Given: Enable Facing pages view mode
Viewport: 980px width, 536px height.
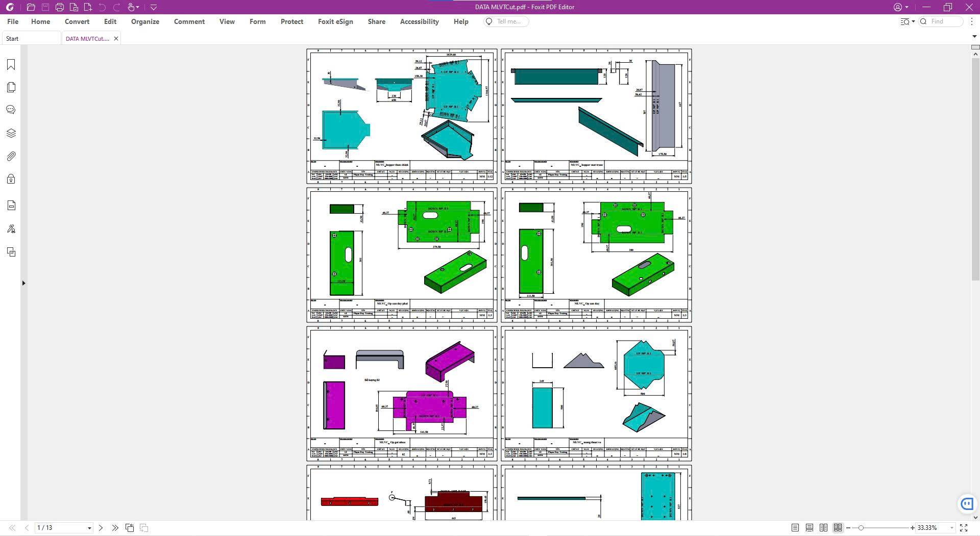Looking at the screenshot, I should 823,528.
